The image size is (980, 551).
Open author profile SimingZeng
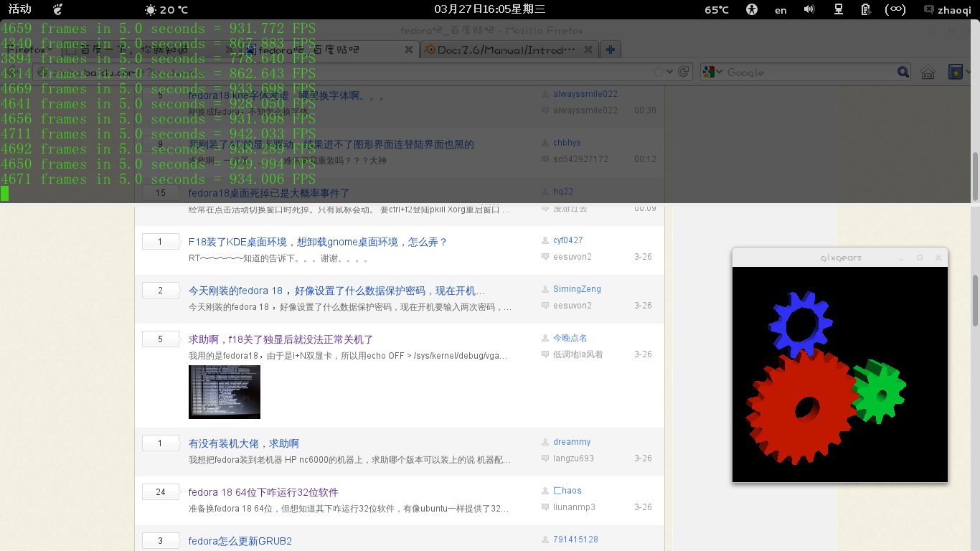(577, 289)
